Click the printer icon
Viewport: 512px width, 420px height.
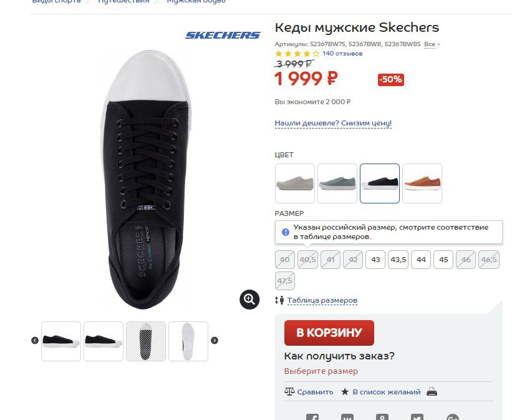click(x=432, y=391)
